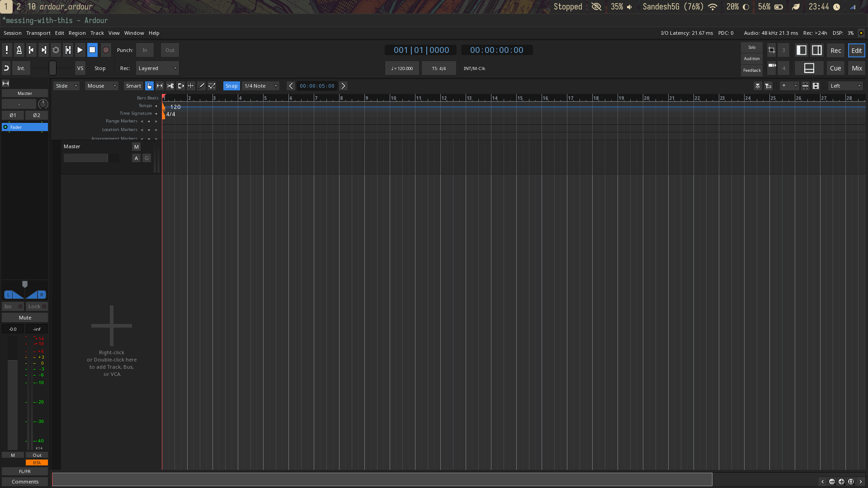The image size is (868, 488).
Task: Select the Audition speaker tool
Action: pyautogui.click(x=180, y=86)
